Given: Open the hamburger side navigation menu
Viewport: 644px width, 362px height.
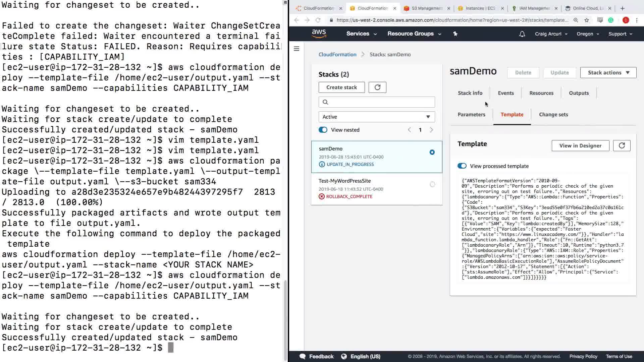Looking at the screenshot, I should tap(297, 49).
